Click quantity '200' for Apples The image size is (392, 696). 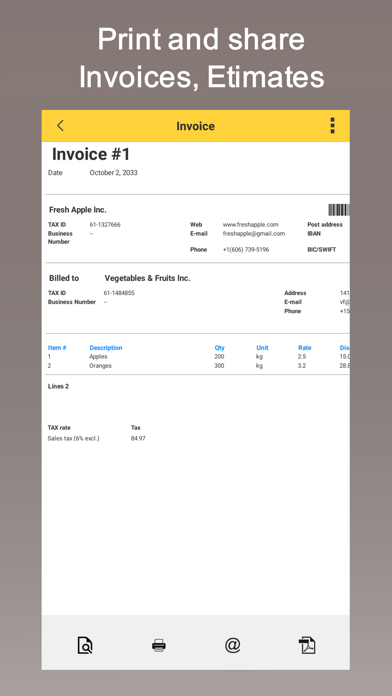click(219, 356)
